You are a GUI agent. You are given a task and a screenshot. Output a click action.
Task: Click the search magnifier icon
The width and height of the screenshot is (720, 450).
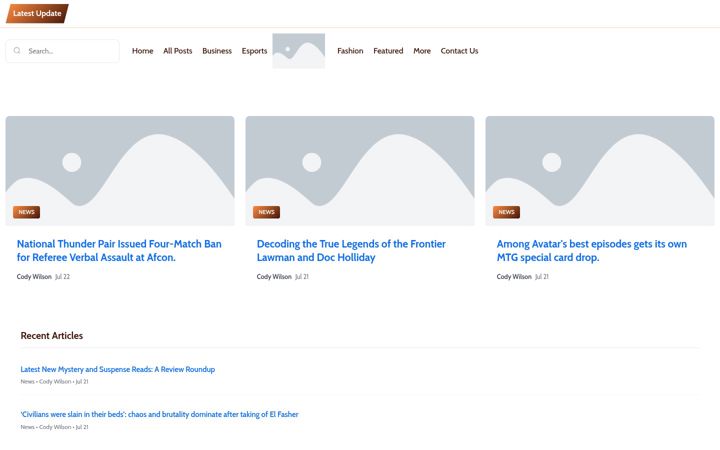pos(17,51)
